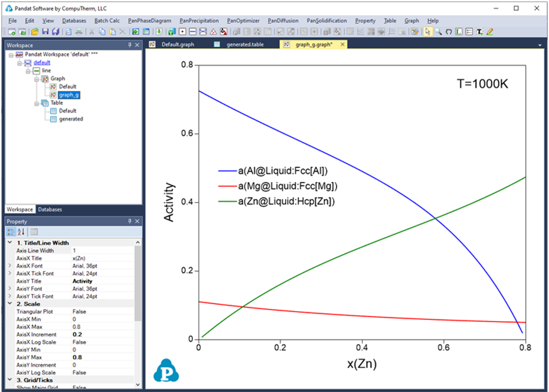The image size is (549, 392).
Task: Collapse the Graph node in workspace tree
Action: (37, 79)
